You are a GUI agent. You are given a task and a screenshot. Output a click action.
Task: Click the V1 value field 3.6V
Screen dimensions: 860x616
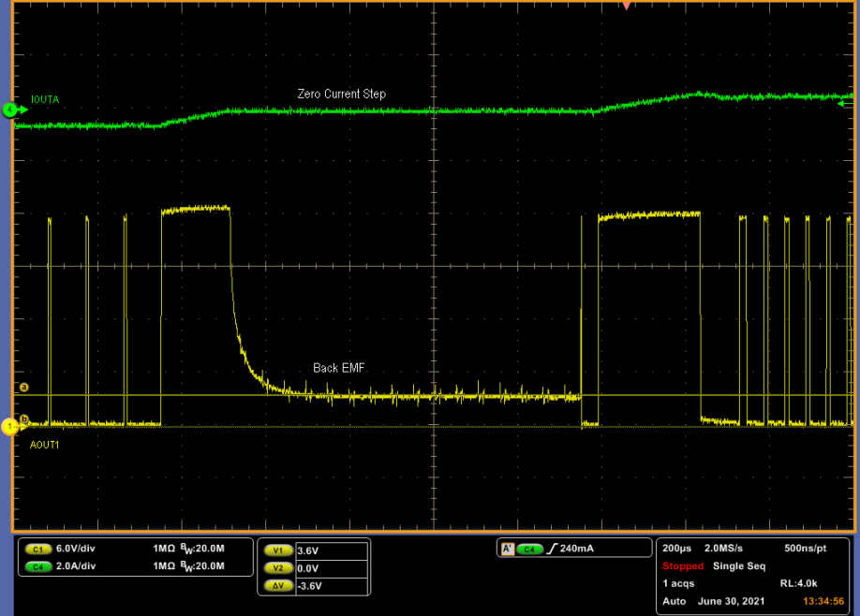click(332, 550)
